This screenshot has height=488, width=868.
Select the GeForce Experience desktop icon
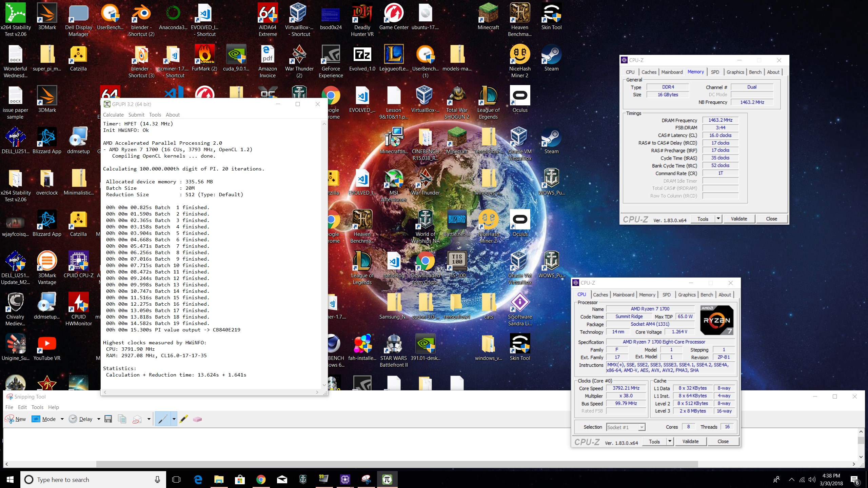(x=331, y=61)
